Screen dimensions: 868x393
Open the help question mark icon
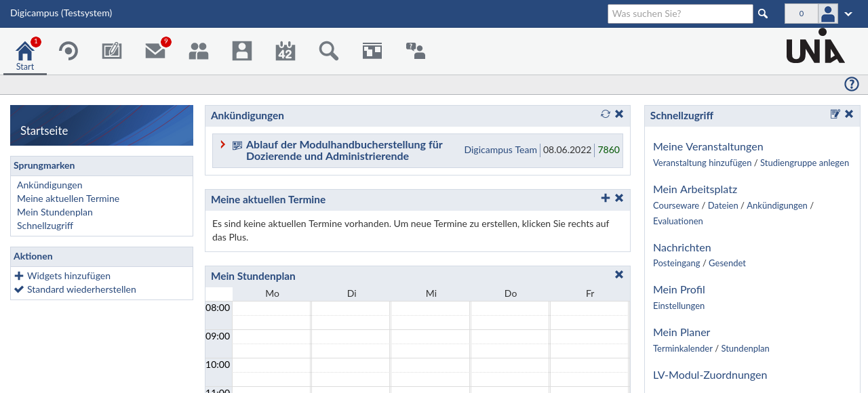(x=852, y=84)
